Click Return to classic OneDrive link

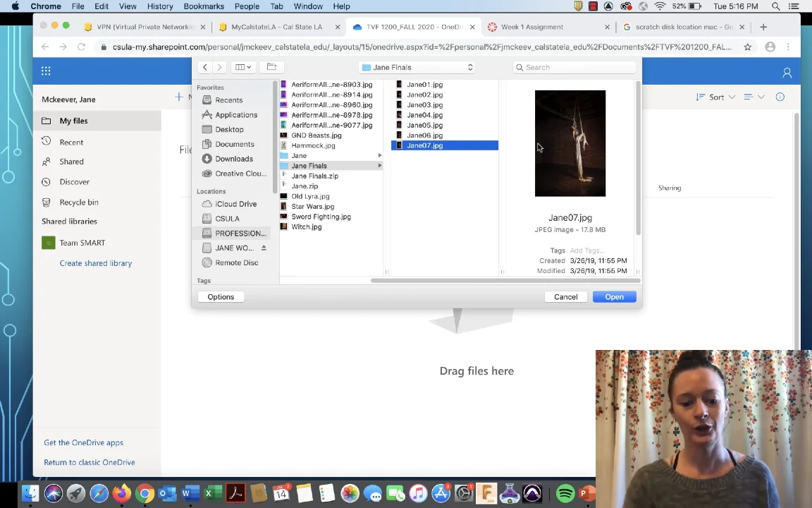click(x=89, y=462)
